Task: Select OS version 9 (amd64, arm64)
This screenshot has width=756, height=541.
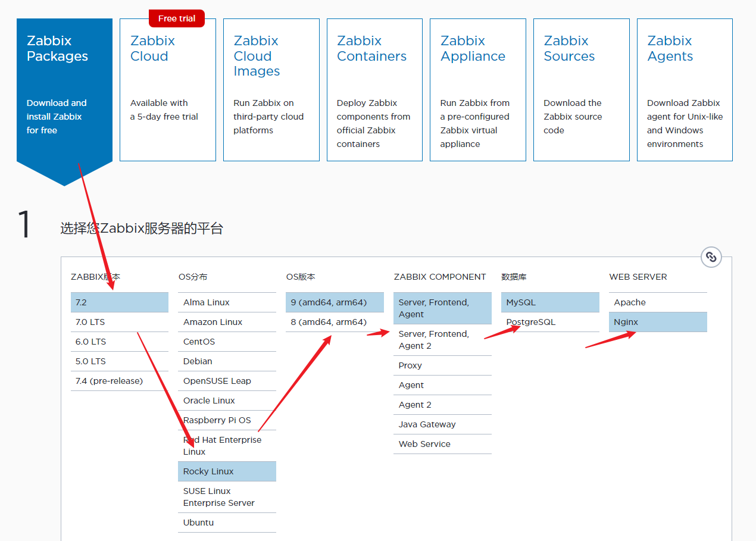Action: click(335, 302)
